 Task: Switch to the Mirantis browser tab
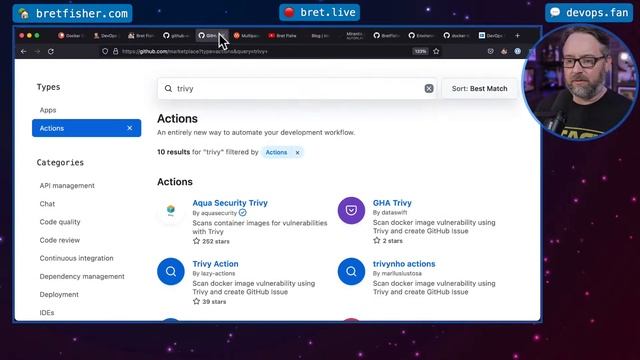(354, 36)
